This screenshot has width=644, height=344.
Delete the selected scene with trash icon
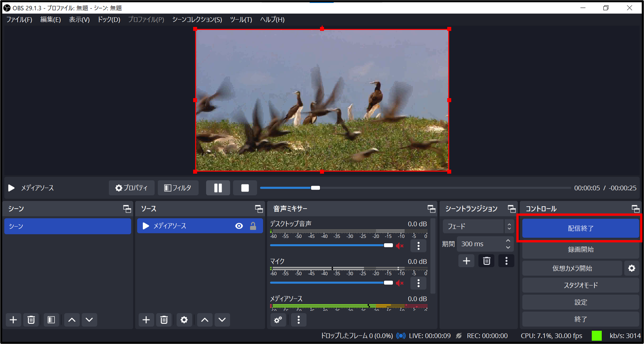[x=31, y=320]
